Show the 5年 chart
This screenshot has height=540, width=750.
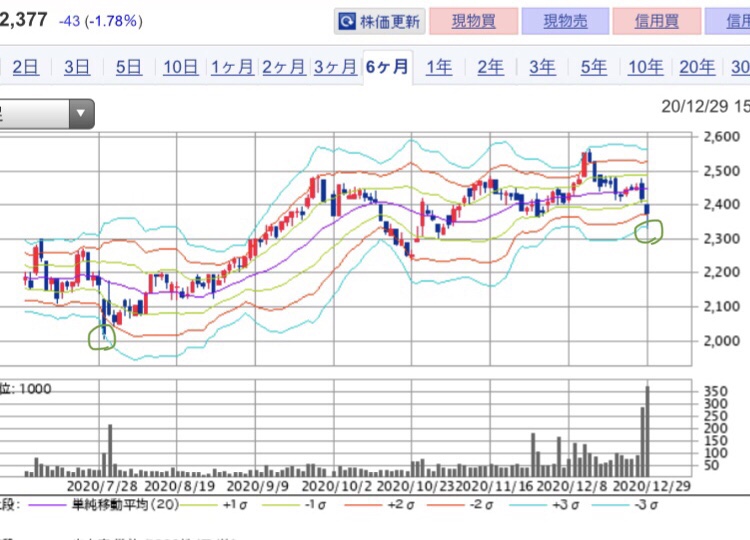coord(594,67)
